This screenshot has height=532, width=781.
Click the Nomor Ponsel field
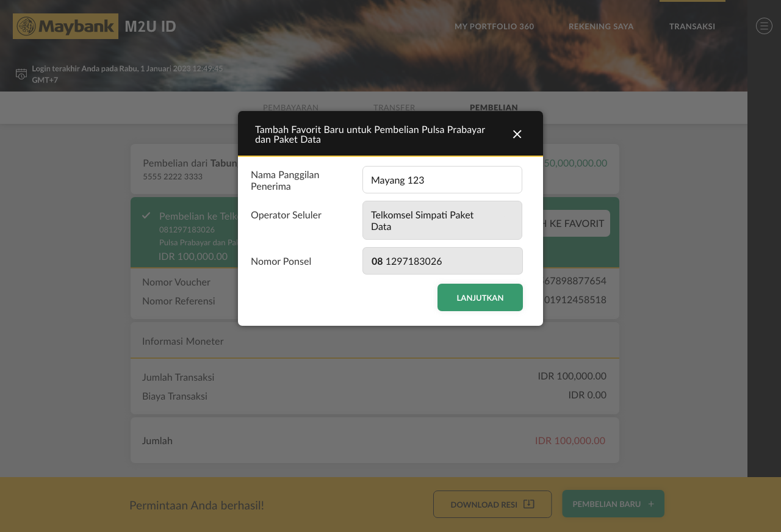(x=442, y=261)
